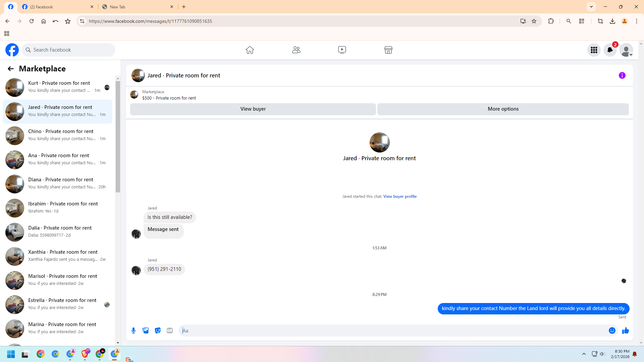Click the View buyer button
The image size is (644, 362).
[253, 109]
